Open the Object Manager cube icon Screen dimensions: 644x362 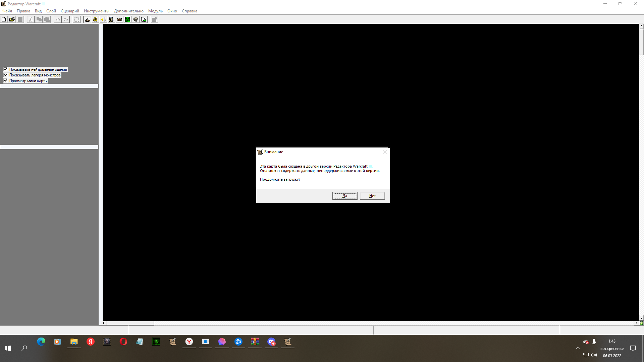point(136,19)
